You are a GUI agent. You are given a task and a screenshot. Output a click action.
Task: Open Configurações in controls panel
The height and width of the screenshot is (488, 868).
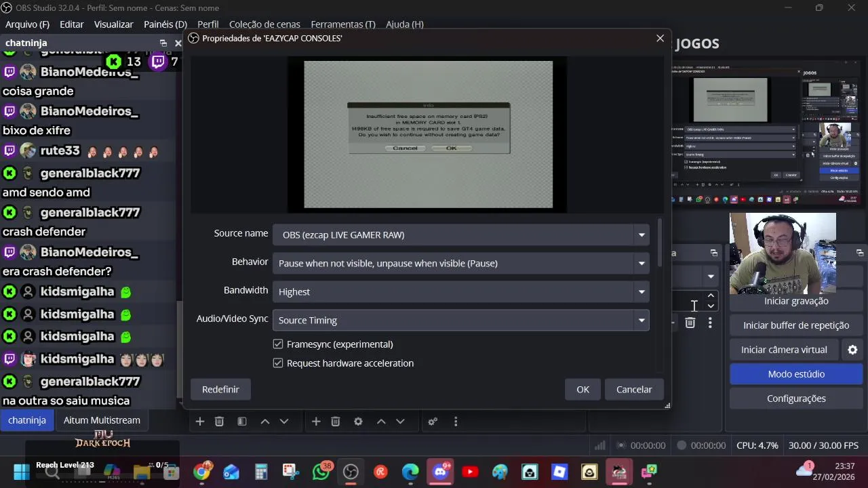coord(796,399)
